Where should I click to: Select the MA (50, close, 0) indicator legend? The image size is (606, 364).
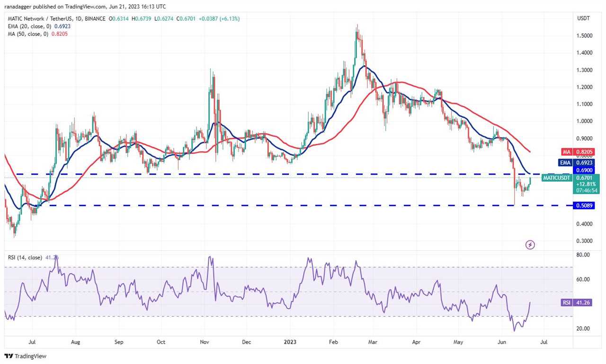37,34
